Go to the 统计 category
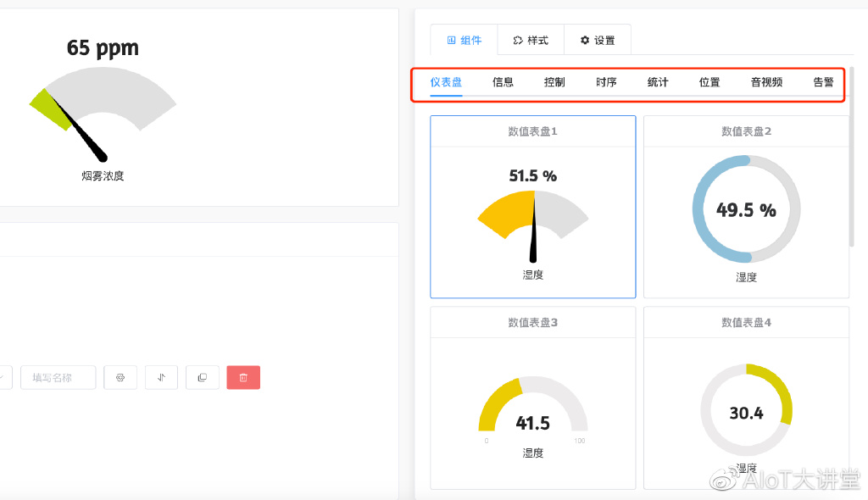The height and width of the screenshot is (500, 868). point(658,82)
